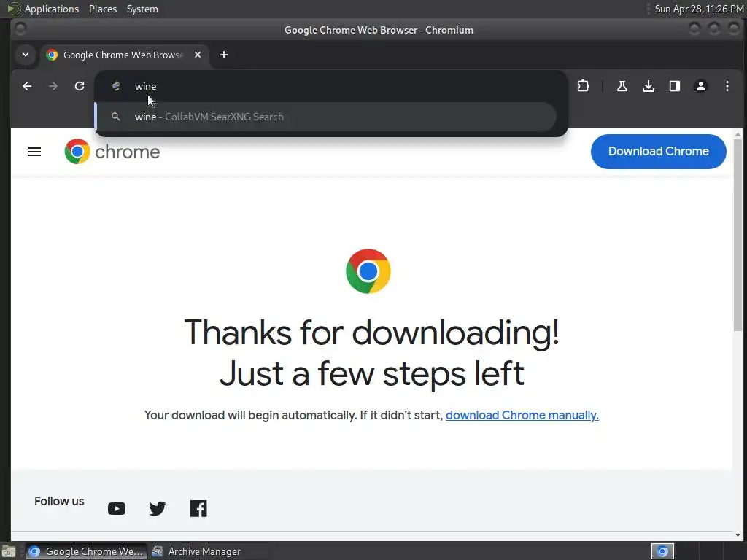This screenshot has height=560, width=747.
Task: Click the scrollbar up arrow
Action: (738, 134)
